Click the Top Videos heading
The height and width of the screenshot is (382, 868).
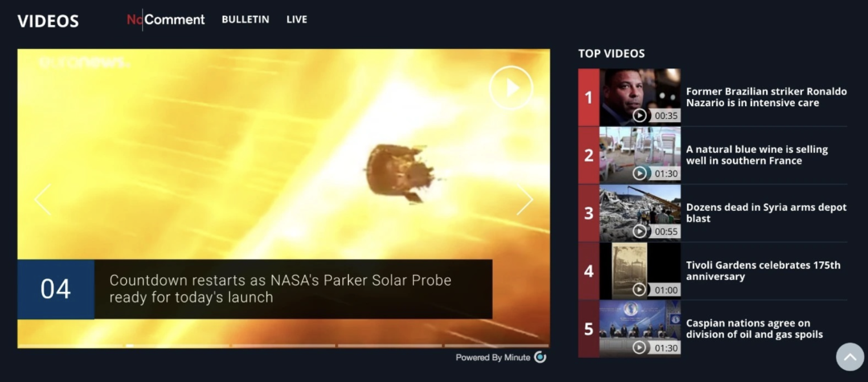pos(611,54)
